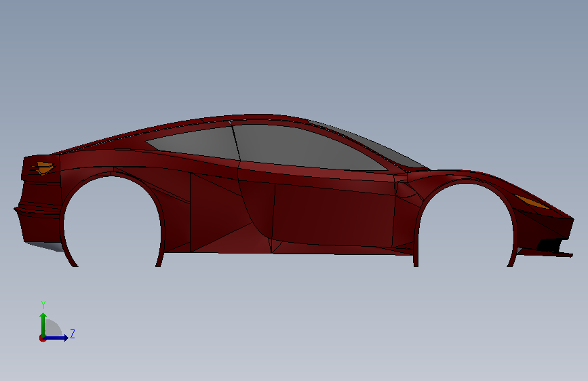588x381 pixels.
Task: Select the orange taillight face on the car
Action: point(43,168)
